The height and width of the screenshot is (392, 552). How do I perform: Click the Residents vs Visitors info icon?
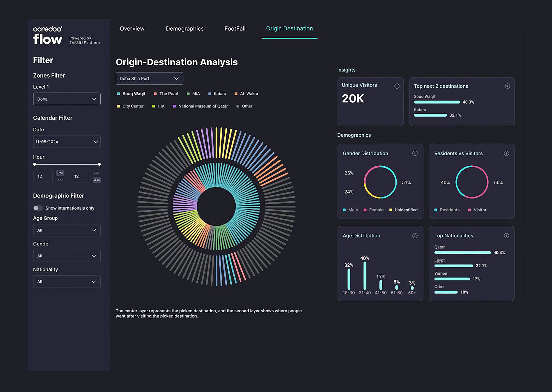click(507, 153)
